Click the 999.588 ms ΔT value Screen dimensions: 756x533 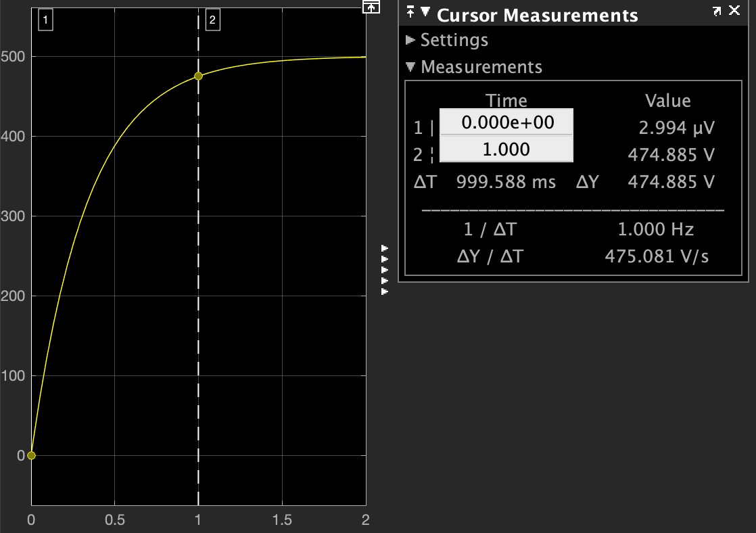click(506, 182)
